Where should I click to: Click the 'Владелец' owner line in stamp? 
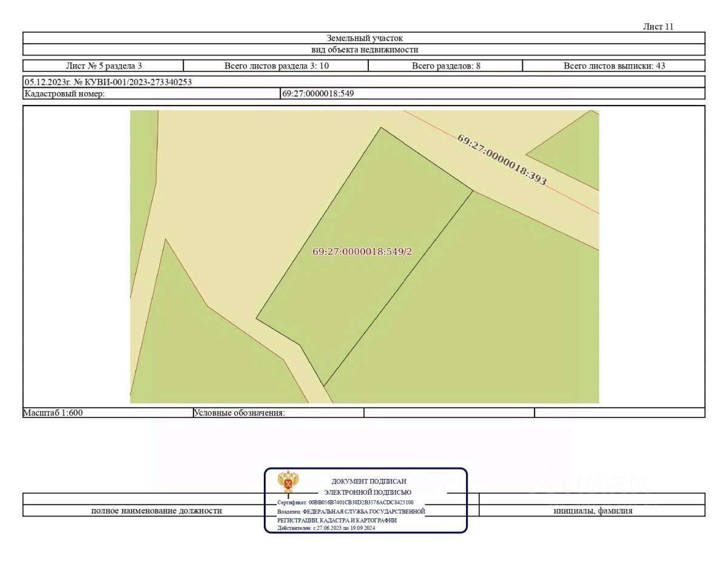[351, 512]
